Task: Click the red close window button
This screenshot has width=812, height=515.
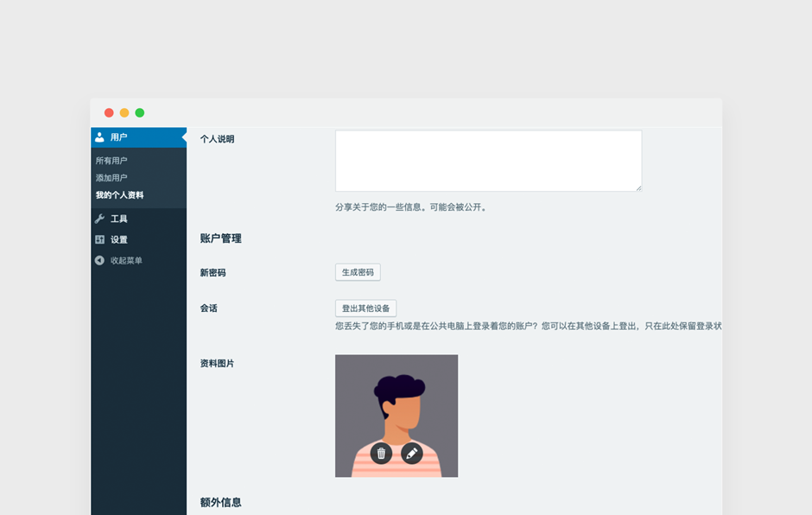Action: (x=109, y=112)
